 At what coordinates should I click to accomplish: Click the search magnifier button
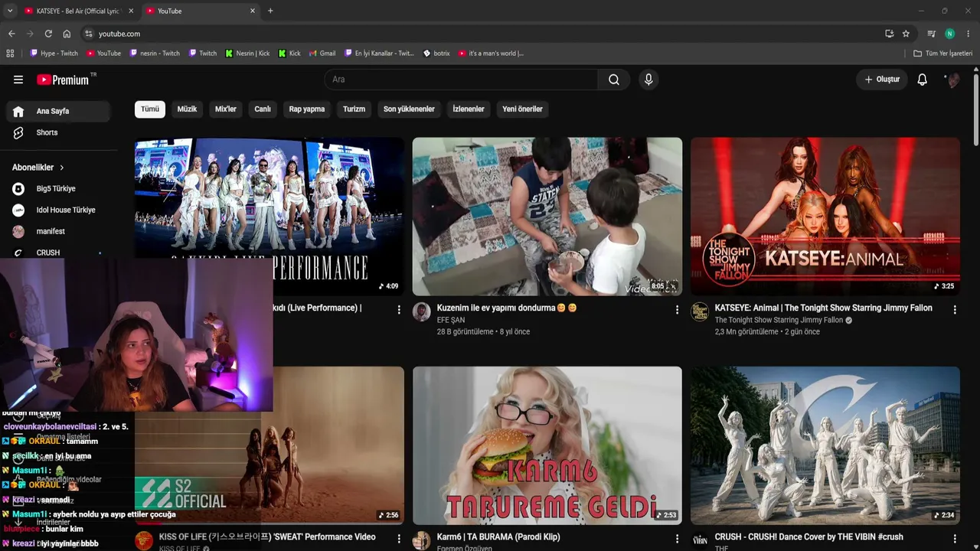[614, 80]
